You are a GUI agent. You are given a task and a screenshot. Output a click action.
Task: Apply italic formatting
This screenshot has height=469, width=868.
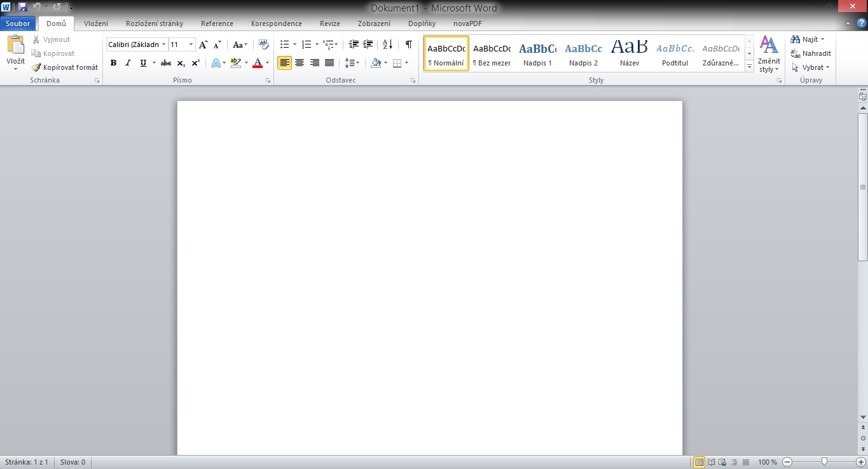click(127, 62)
